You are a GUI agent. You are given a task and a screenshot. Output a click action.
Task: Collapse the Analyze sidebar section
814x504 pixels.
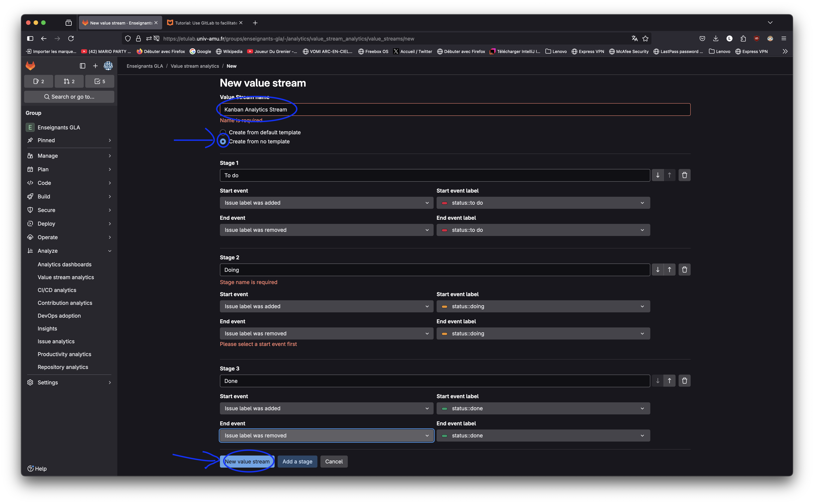pos(69,251)
